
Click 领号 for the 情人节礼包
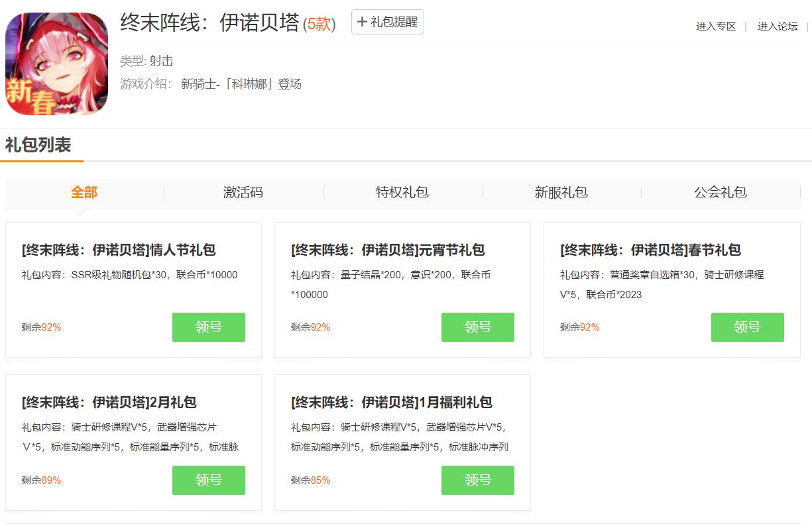[209, 327]
